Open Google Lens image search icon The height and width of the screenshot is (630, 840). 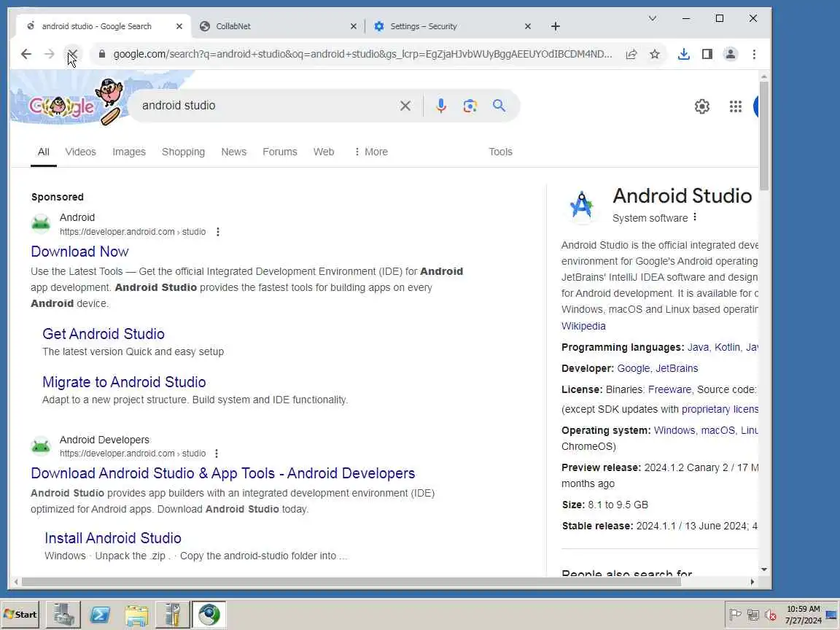point(470,106)
